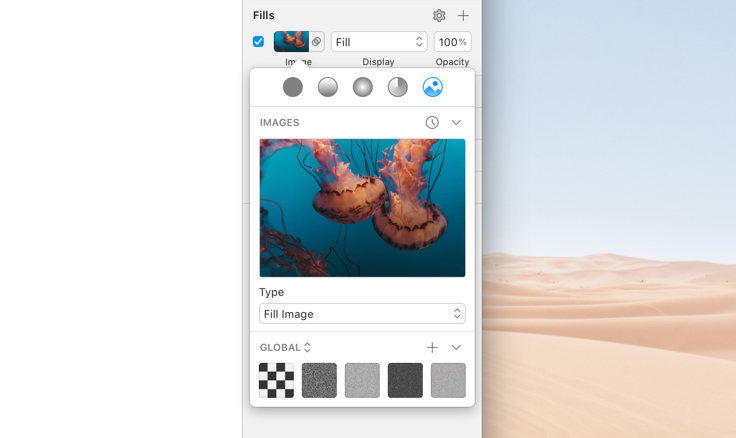Select the solid color fill type
The image size is (736, 438).
tap(292, 87)
